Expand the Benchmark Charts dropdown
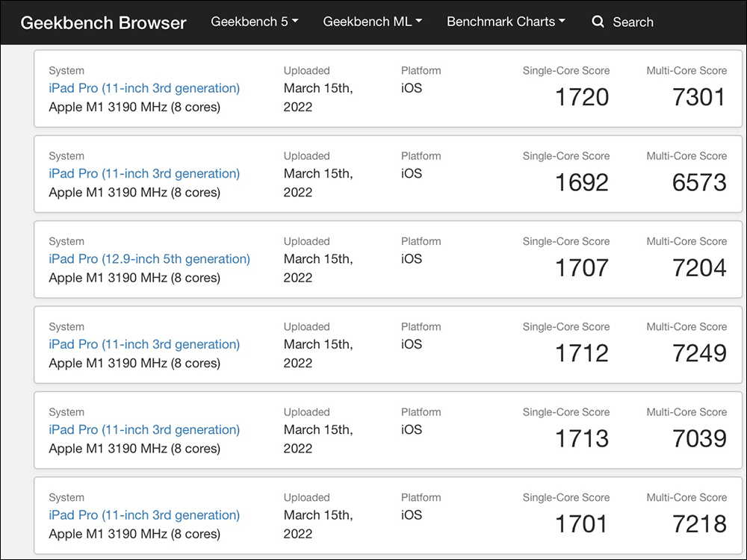Image resolution: width=747 pixels, height=560 pixels. coord(506,22)
